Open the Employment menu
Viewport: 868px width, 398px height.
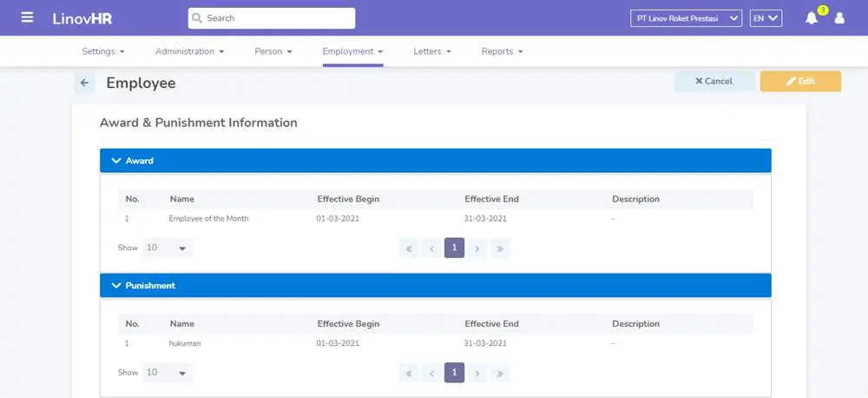(x=352, y=51)
